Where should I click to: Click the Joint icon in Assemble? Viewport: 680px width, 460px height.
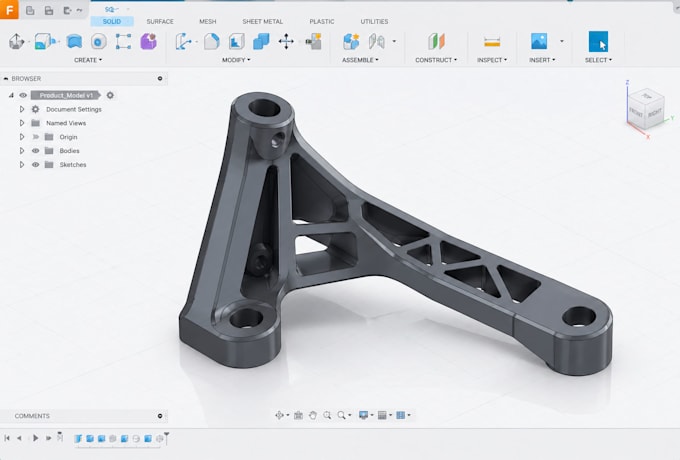click(376, 42)
